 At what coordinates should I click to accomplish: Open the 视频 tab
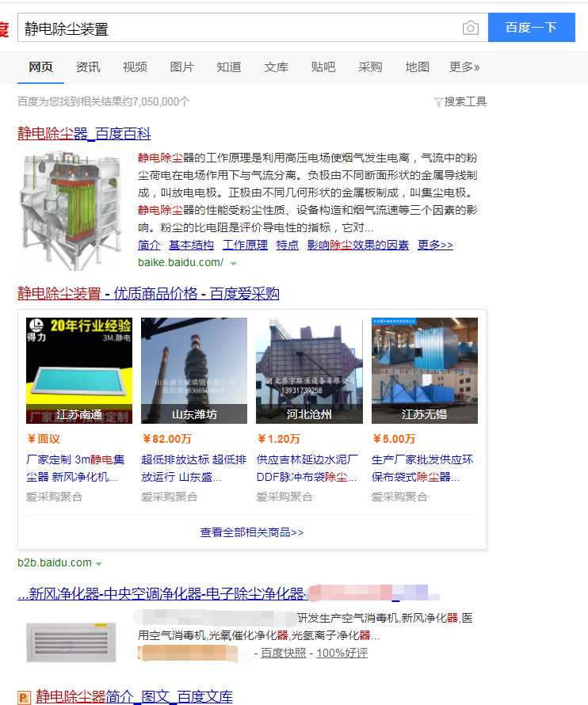point(135,67)
